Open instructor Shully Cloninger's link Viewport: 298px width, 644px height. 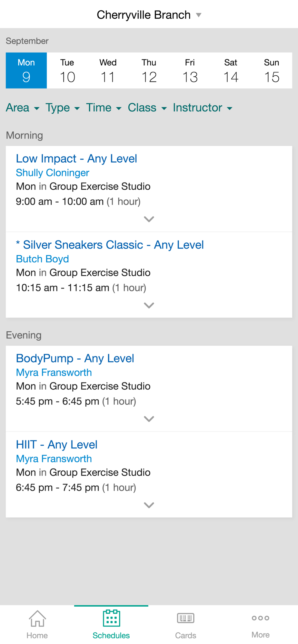[x=53, y=173]
